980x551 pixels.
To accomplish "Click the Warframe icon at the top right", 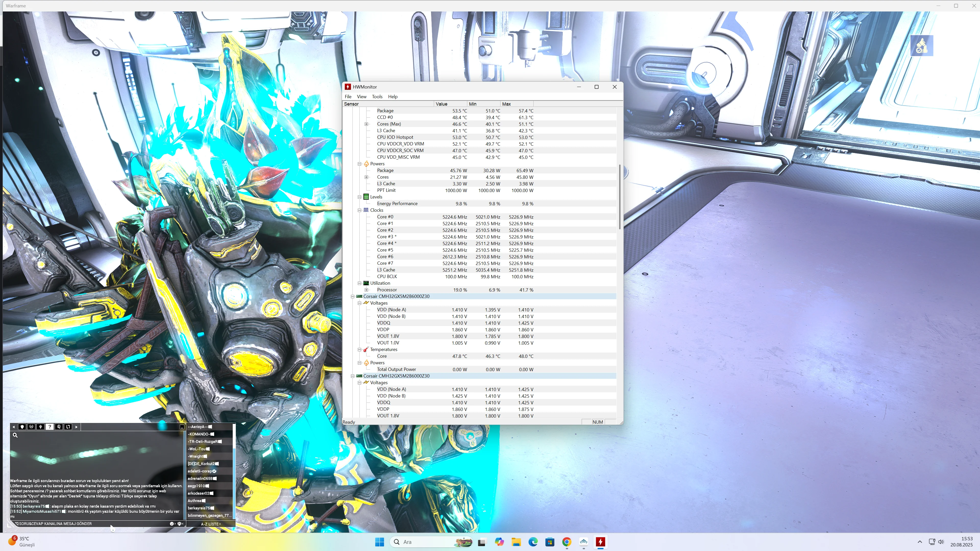I will point(921,46).
